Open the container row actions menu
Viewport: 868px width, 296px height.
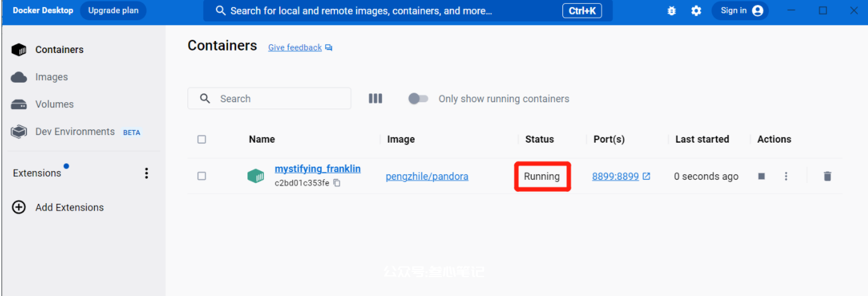point(786,176)
